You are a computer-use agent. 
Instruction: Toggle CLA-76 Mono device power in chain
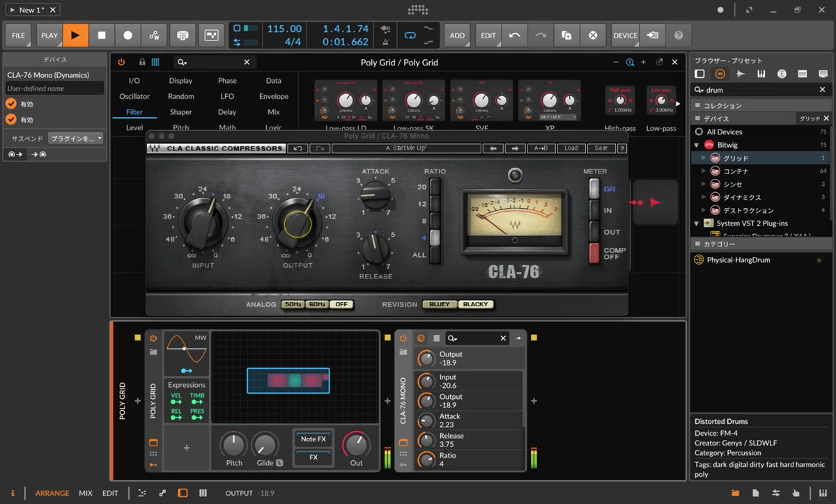click(x=403, y=338)
